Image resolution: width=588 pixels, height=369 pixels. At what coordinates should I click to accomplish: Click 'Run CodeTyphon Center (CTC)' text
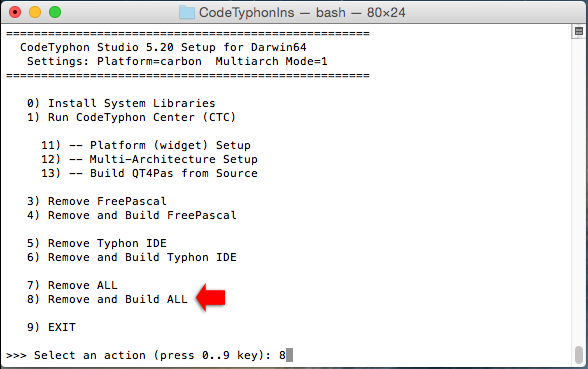click(x=142, y=117)
